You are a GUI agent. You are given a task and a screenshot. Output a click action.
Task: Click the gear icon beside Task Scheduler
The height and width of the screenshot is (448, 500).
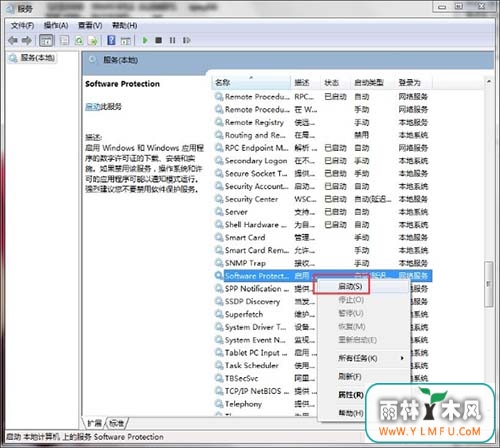219,365
